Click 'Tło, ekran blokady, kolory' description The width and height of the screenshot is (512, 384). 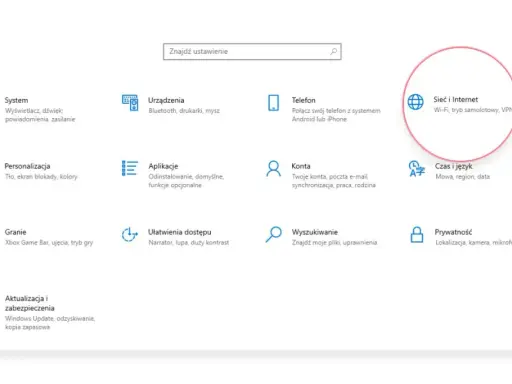coord(41,177)
